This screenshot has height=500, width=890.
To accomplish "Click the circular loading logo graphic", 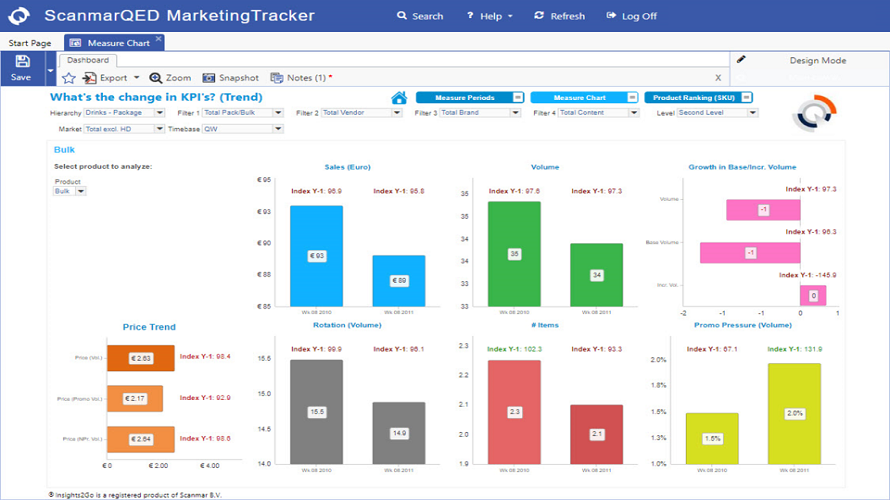I will click(815, 113).
